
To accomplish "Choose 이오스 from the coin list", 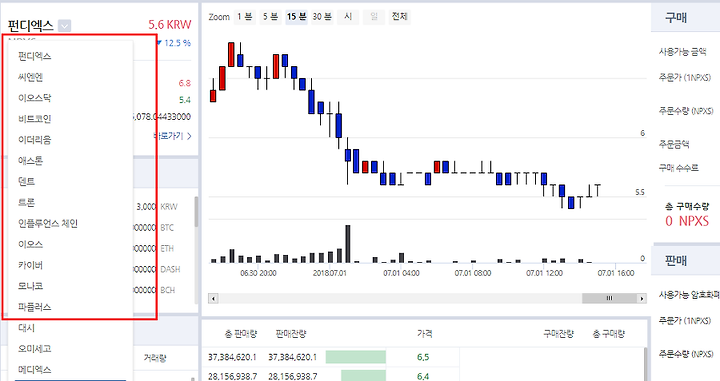I will point(30,244).
